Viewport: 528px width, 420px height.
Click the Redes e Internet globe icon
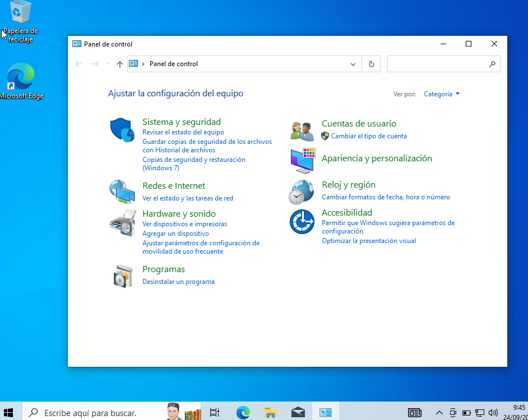click(x=122, y=192)
